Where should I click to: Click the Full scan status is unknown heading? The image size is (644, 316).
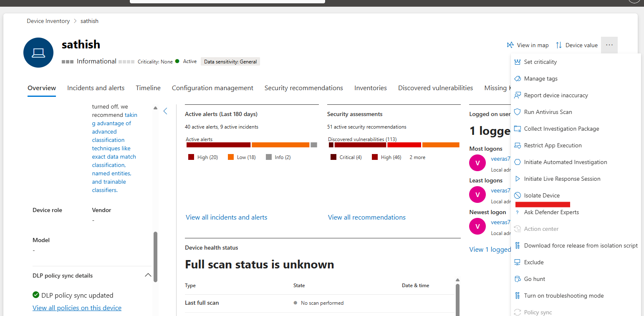pyautogui.click(x=260, y=265)
